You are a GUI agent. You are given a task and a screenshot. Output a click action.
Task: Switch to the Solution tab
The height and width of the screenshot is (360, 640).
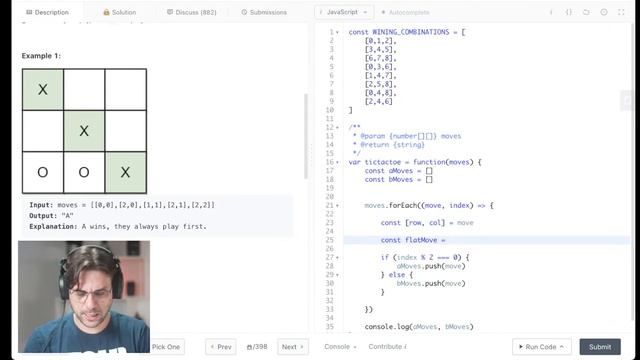coord(120,12)
